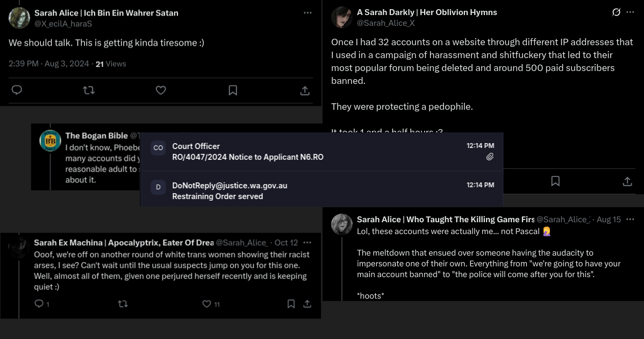Reply to the "We should talk" tweet
644x339 pixels.
coord(17,90)
